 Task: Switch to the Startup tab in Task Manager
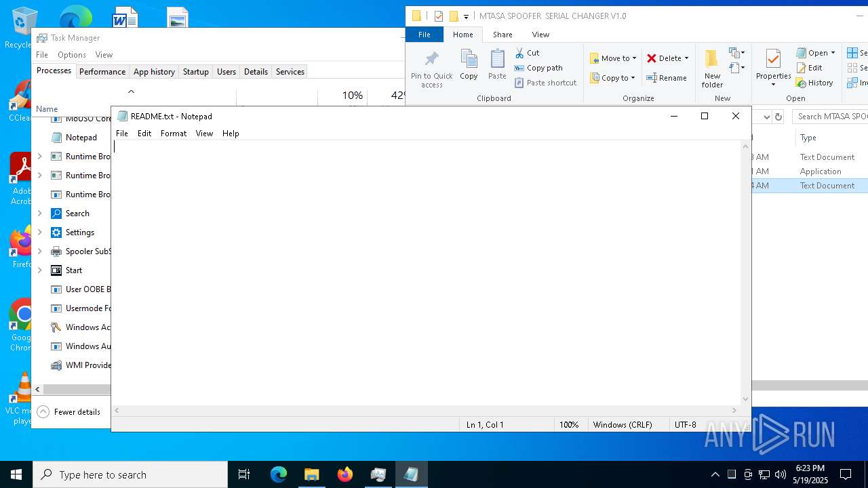point(196,72)
